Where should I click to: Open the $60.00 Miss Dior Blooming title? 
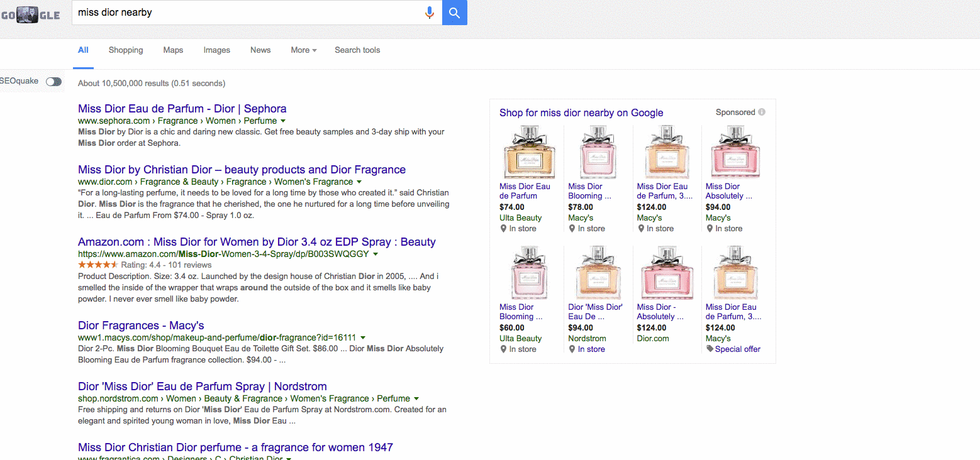click(x=521, y=312)
